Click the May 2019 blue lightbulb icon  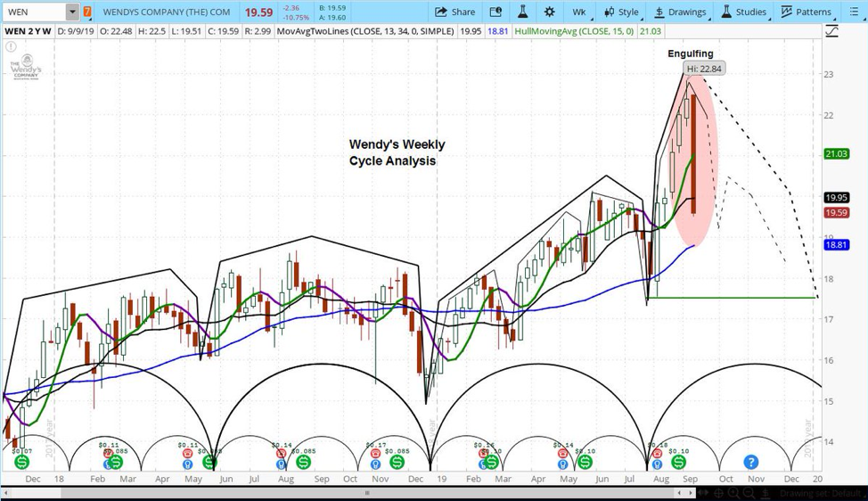pyautogui.click(x=563, y=464)
